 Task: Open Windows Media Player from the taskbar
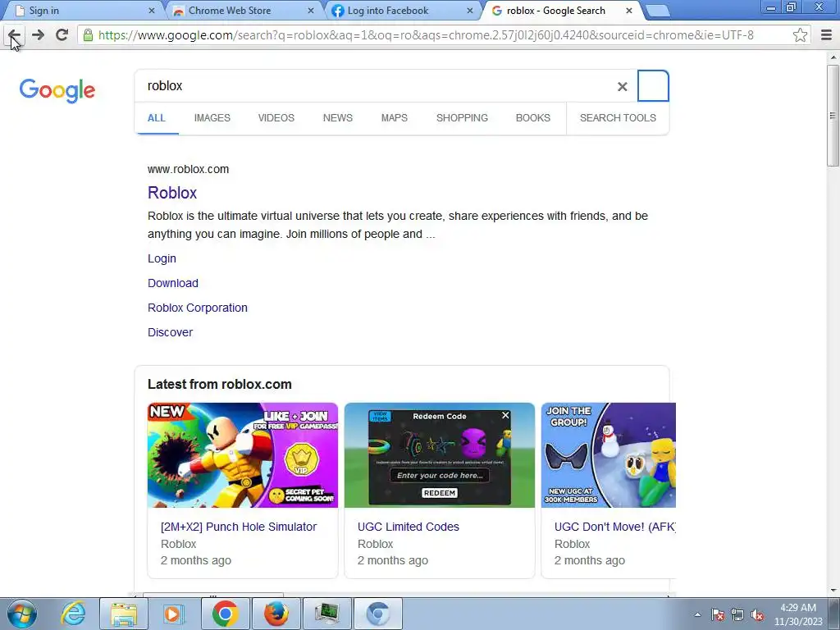coord(172,614)
